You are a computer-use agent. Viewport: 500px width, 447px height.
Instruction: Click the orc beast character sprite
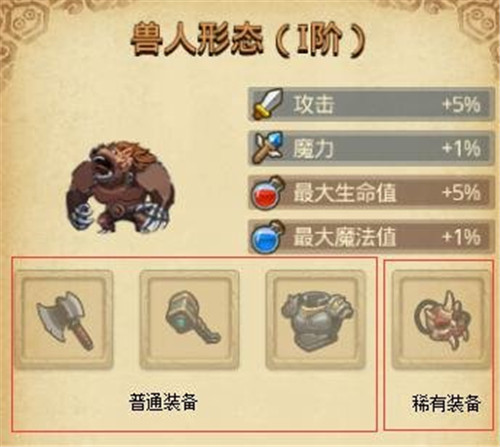click(120, 187)
